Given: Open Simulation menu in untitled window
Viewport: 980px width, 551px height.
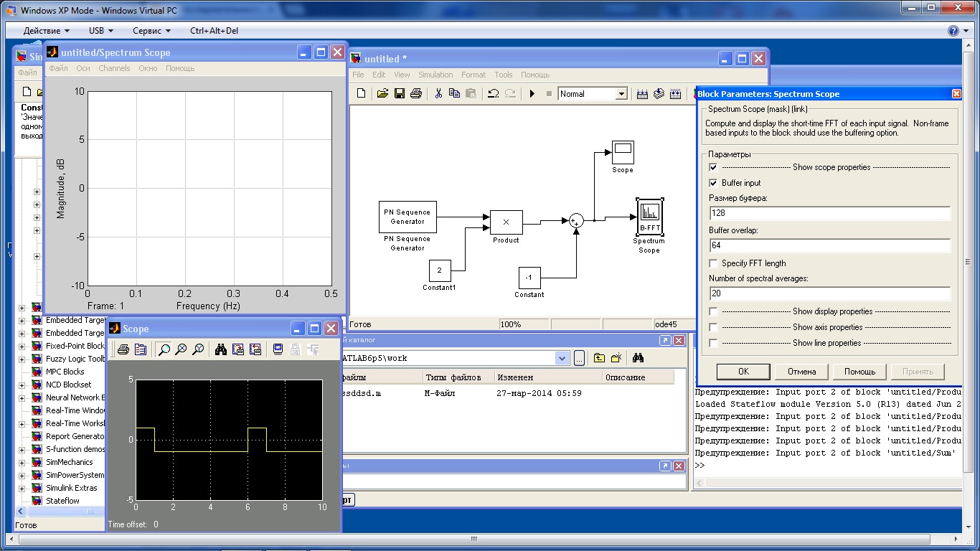Looking at the screenshot, I should coord(435,75).
